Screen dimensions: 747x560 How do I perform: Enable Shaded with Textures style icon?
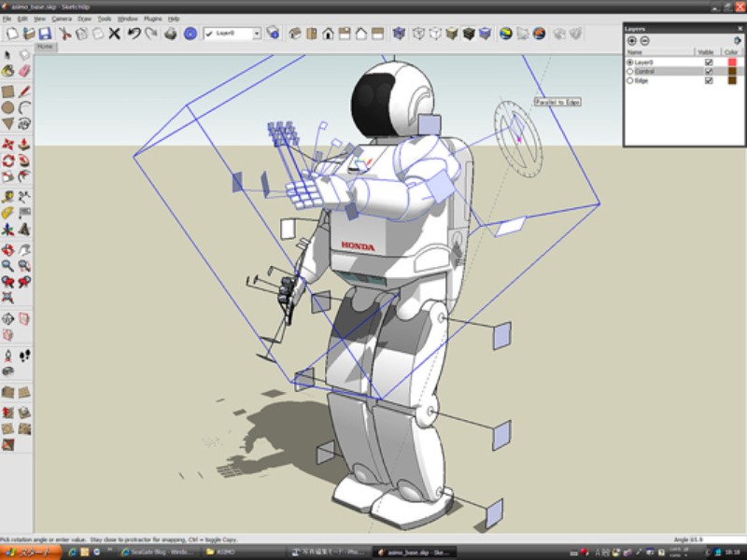pyautogui.click(x=469, y=34)
